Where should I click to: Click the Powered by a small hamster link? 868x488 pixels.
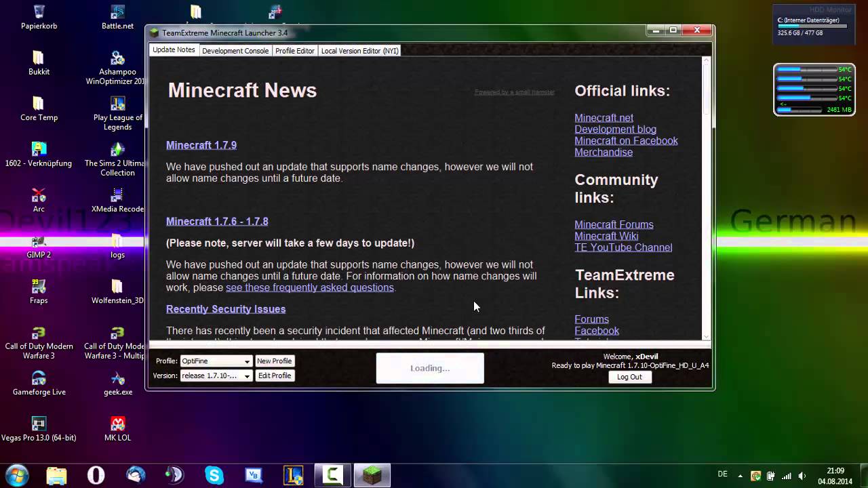tap(514, 92)
